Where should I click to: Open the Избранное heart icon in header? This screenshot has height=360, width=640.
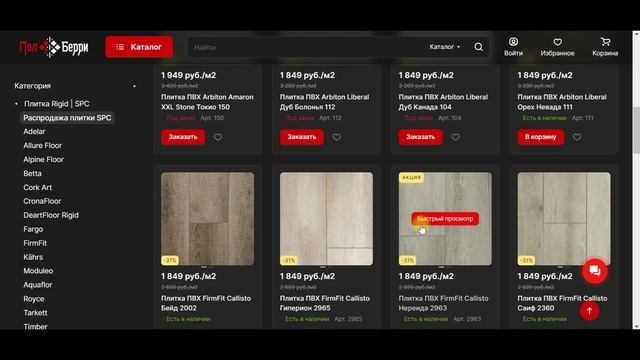pyautogui.click(x=557, y=47)
